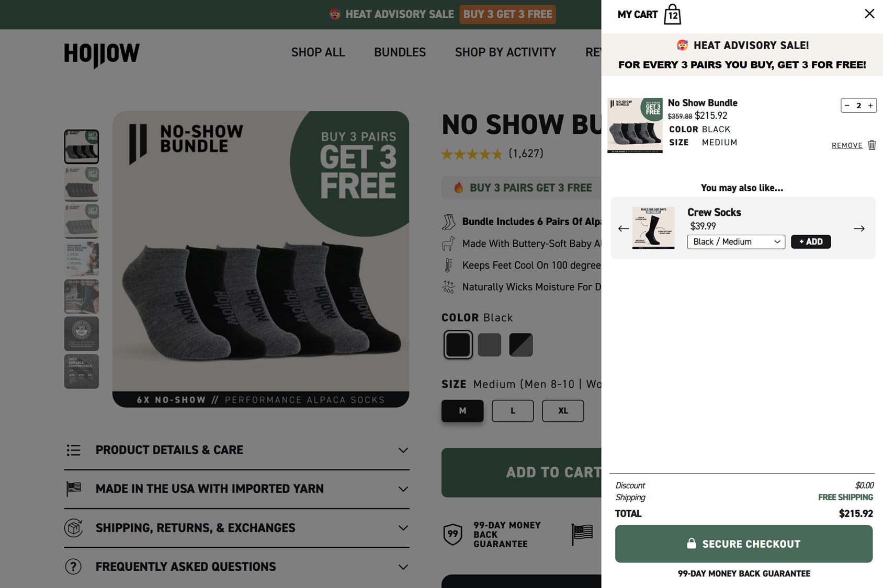Select size L
Screen dimensions: 883x588
point(513,411)
